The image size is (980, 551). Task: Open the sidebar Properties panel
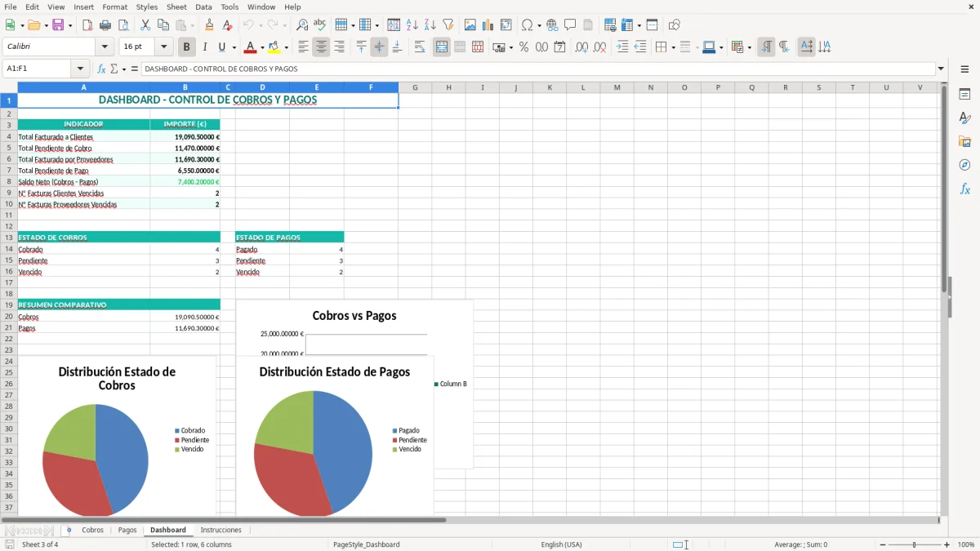pyautogui.click(x=964, y=95)
